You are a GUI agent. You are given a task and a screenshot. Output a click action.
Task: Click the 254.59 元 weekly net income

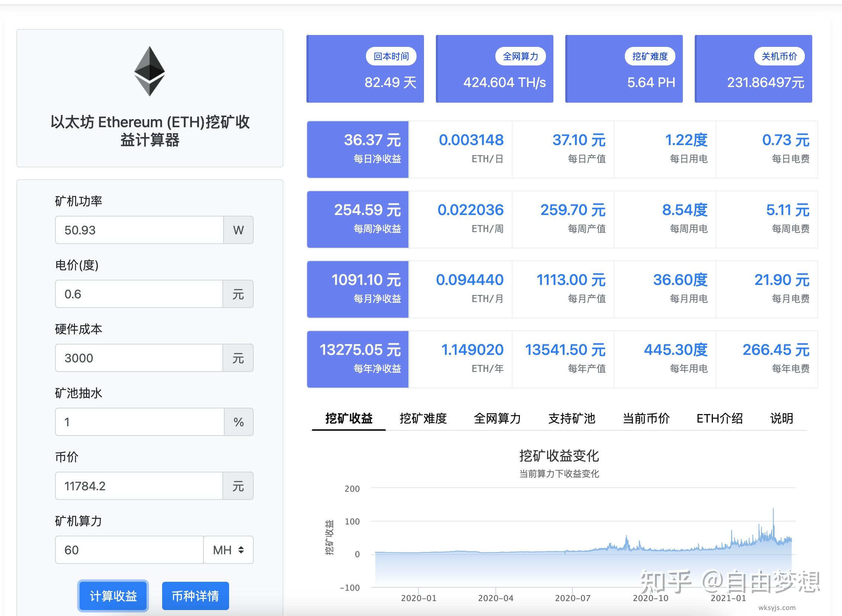[367, 210]
